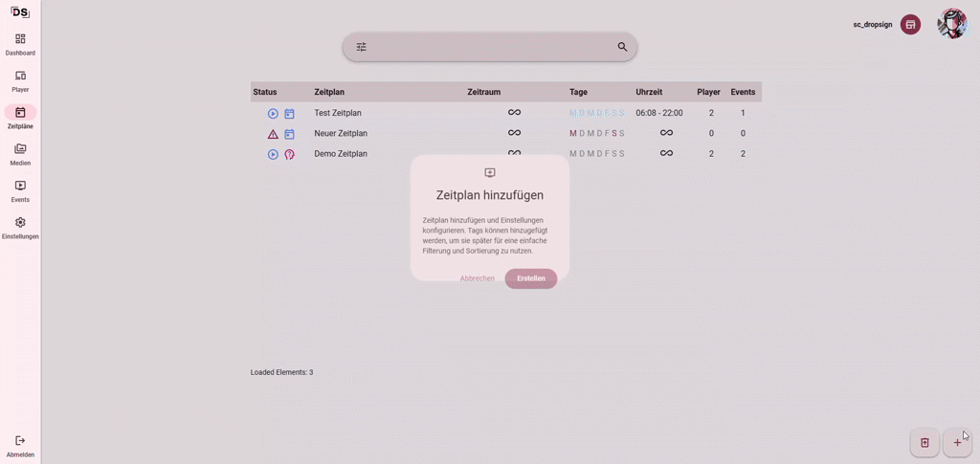Click warning status icon of Neuer Zeitplan
The width and height of the screenshot is (980, 464).
273,134
